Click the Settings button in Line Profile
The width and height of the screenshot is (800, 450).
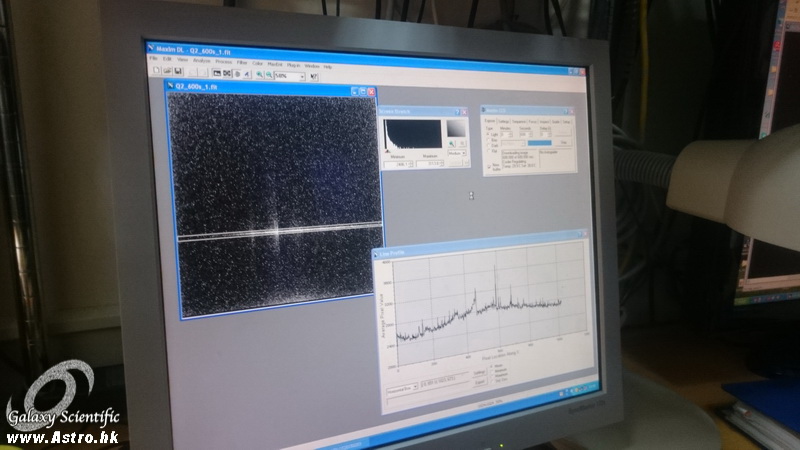481,372
